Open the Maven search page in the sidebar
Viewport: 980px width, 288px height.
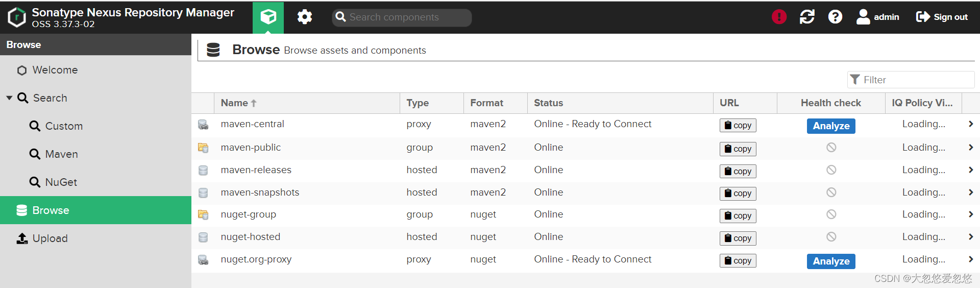pos(61,154)
